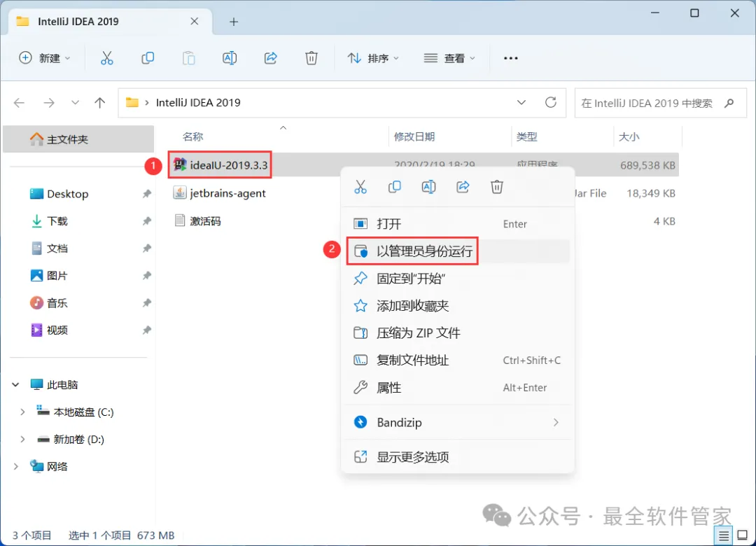Unpin 下载 from quick access
756x546 pixels.
pos(146,221)
